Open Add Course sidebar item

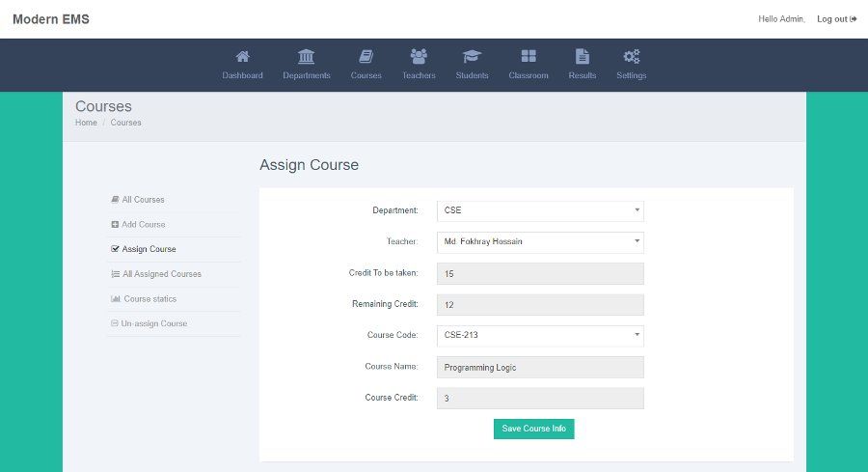pyautogui.click(x=143, y=225)
